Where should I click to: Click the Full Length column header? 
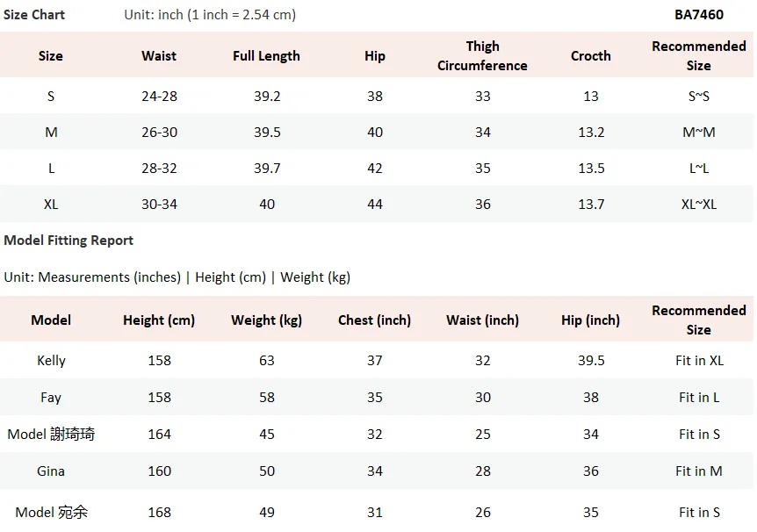266,56
